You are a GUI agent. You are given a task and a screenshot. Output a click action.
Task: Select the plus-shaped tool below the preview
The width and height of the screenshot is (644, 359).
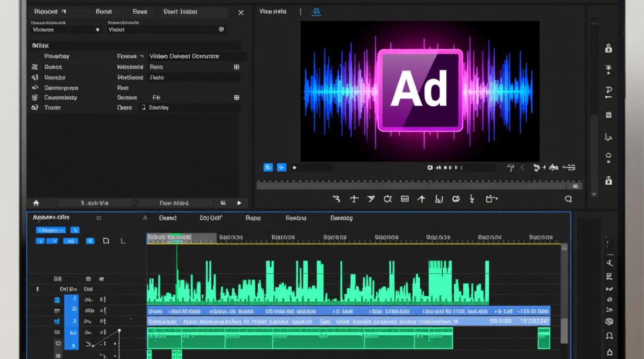coord(354,199)
